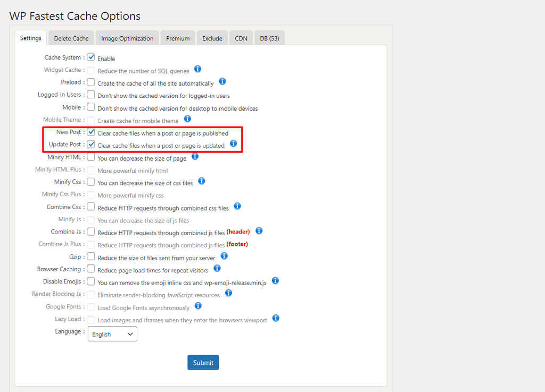Click the Browser Caching info icon
This screenshot has width=545, height=392.
(x=217, y=268)
